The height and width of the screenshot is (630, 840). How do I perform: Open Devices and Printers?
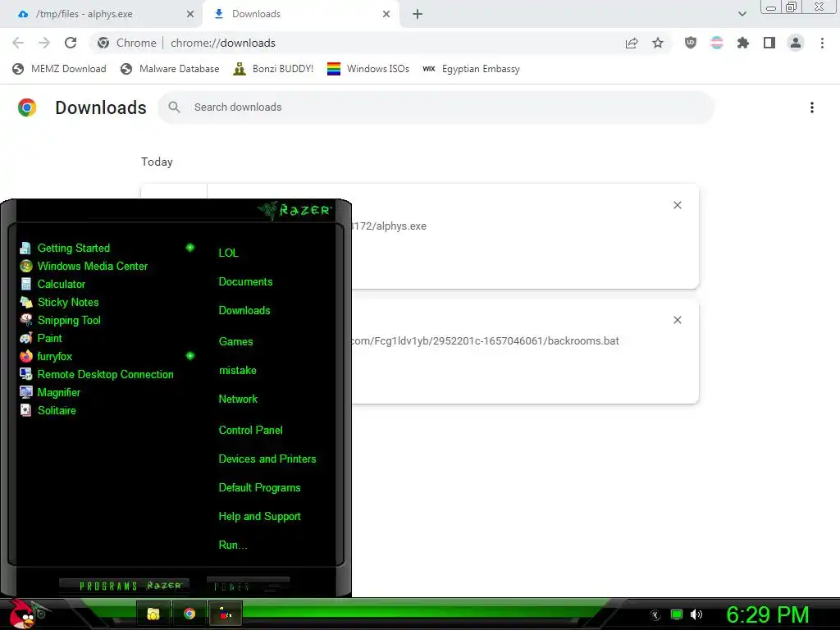267,459
